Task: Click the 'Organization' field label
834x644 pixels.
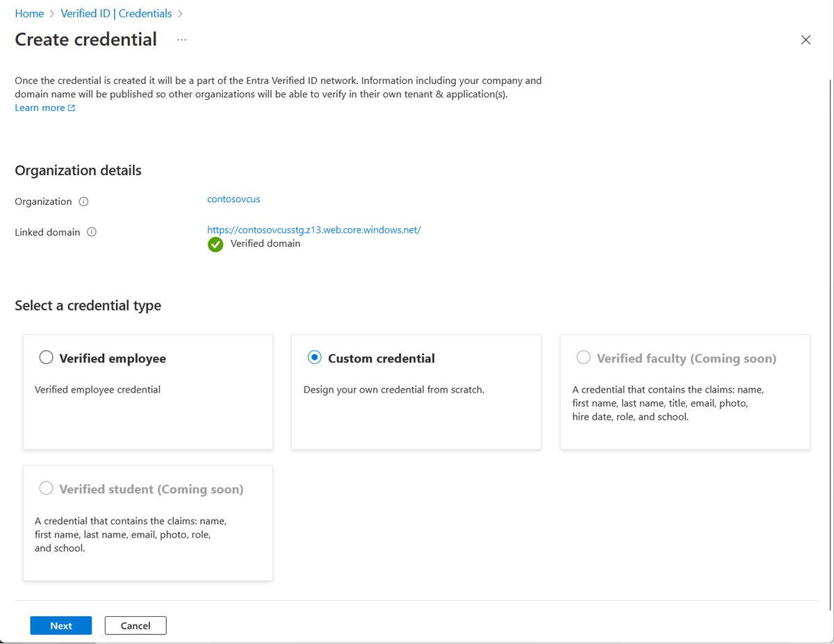Action: tap(43, 201)
